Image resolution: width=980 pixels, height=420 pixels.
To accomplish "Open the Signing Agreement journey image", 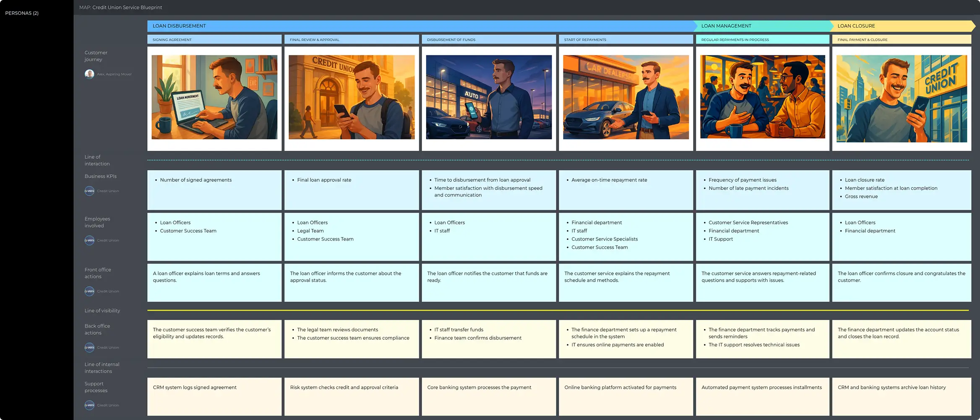I will tap(214, 97).
